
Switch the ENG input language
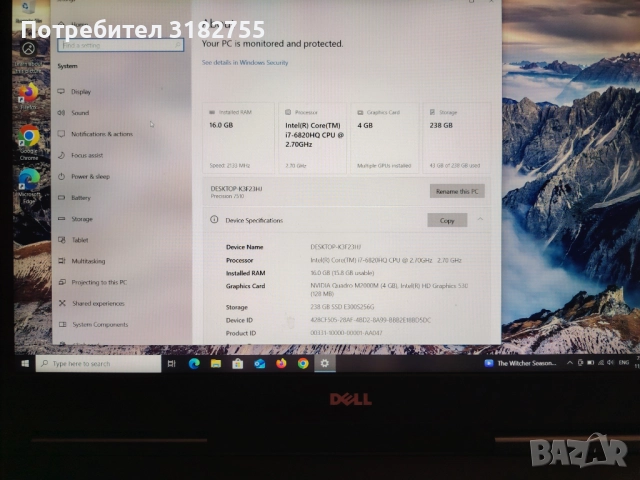coord(624,362)
